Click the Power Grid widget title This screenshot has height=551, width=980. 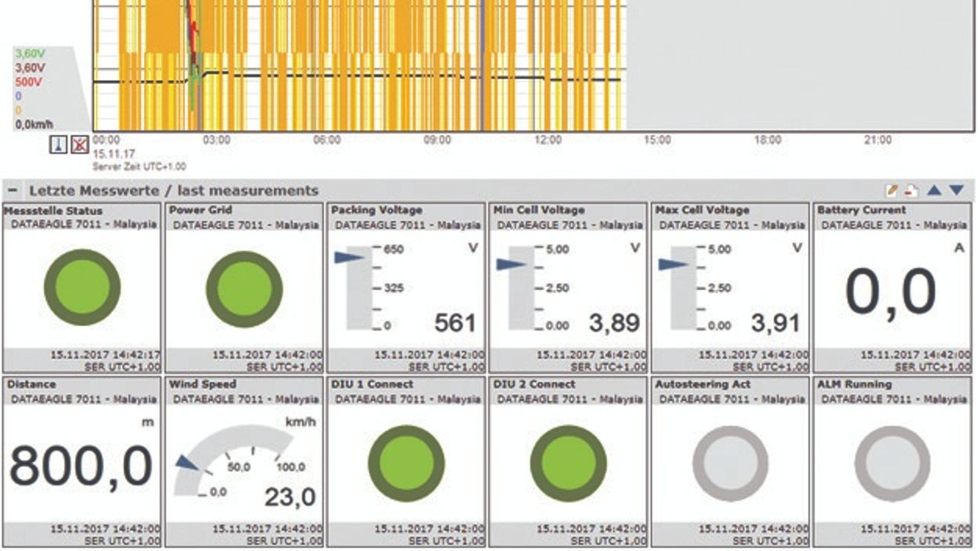pos(200,210)
